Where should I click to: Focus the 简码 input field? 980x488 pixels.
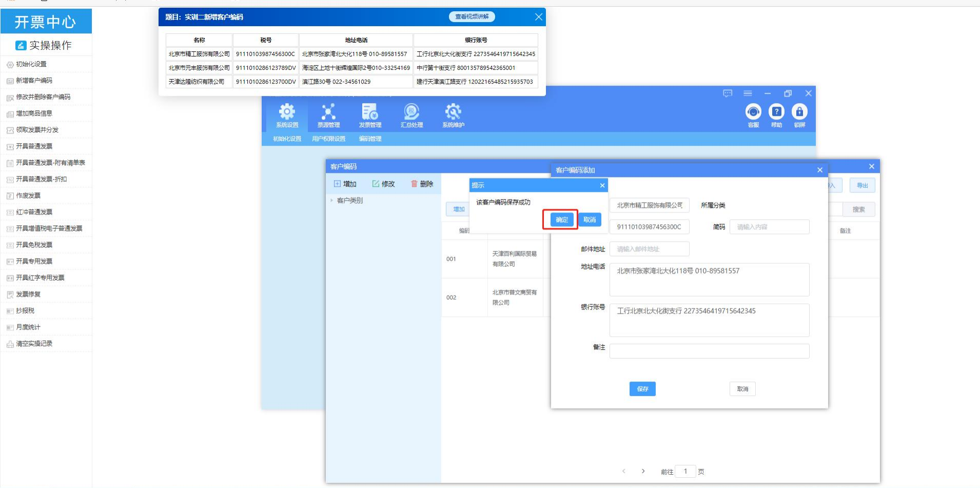pos(769,227)
